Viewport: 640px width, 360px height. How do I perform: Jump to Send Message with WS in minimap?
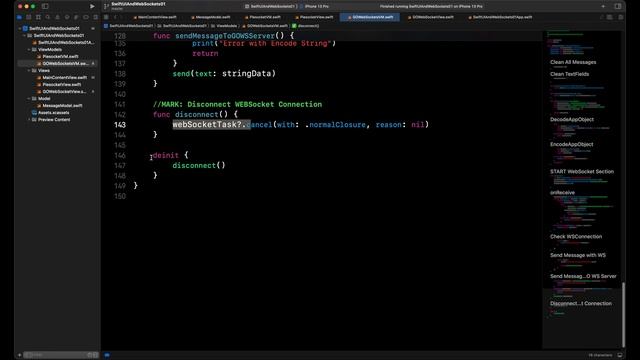pyautogui.click(x=578, y=256)
